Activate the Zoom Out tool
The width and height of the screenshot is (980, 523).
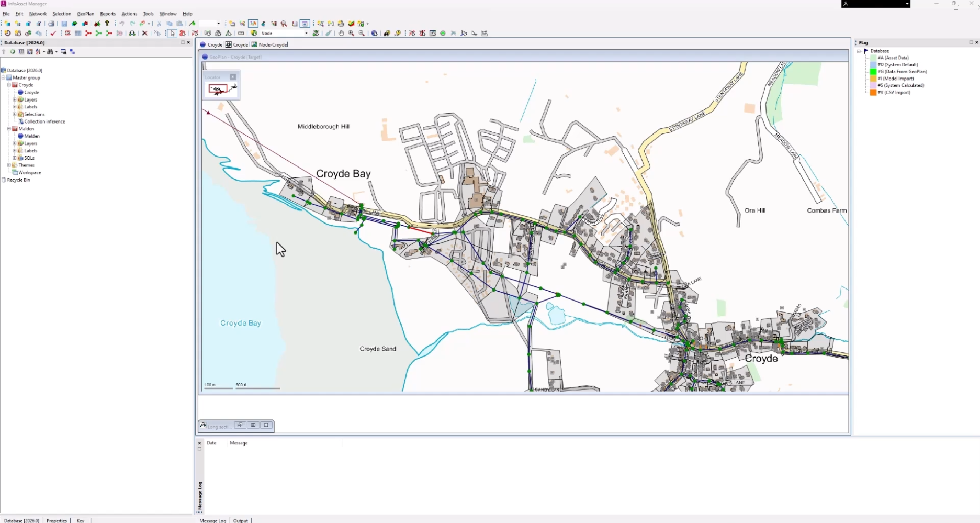362,33
